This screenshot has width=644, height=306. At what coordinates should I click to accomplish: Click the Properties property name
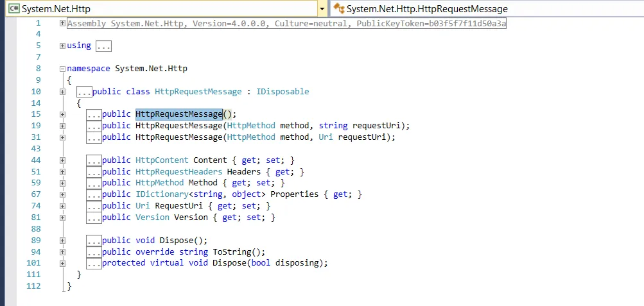pos(295,194)
